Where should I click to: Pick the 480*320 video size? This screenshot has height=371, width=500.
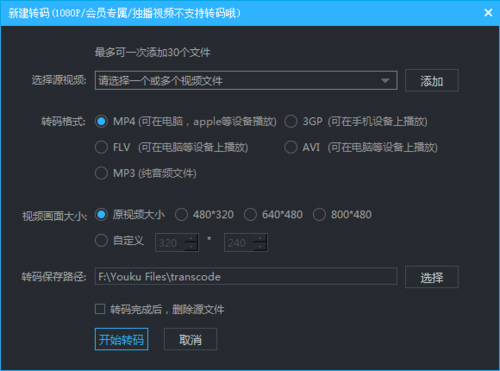click(181, 214)
